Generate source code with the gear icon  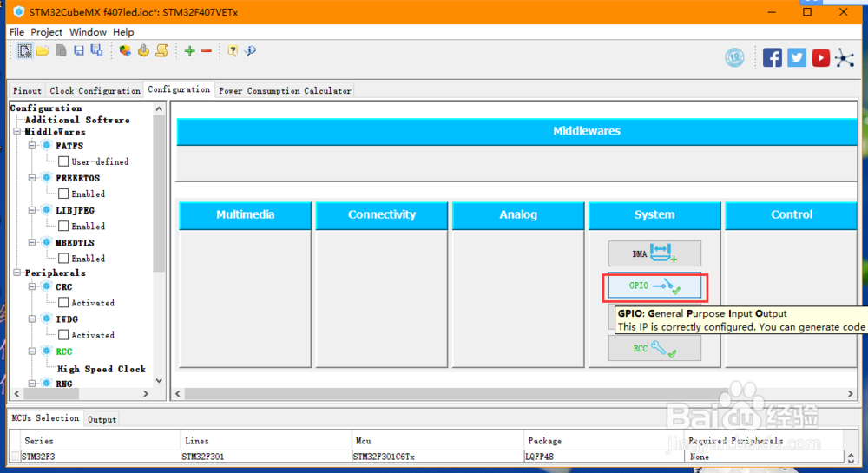click(x=143, y=51)
